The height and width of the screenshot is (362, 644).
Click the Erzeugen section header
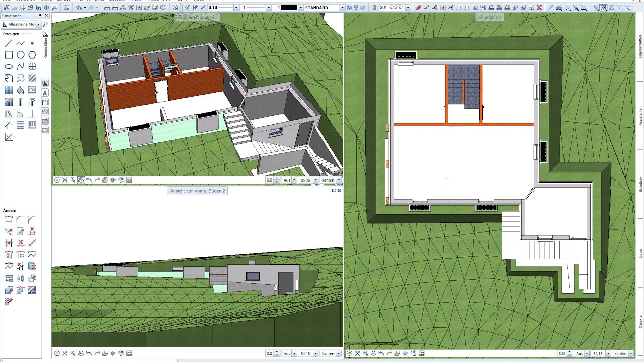11,34
